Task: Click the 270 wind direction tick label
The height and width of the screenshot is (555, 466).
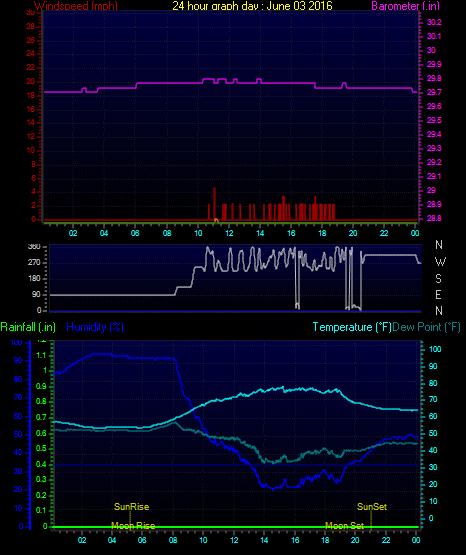Action: 34,263
